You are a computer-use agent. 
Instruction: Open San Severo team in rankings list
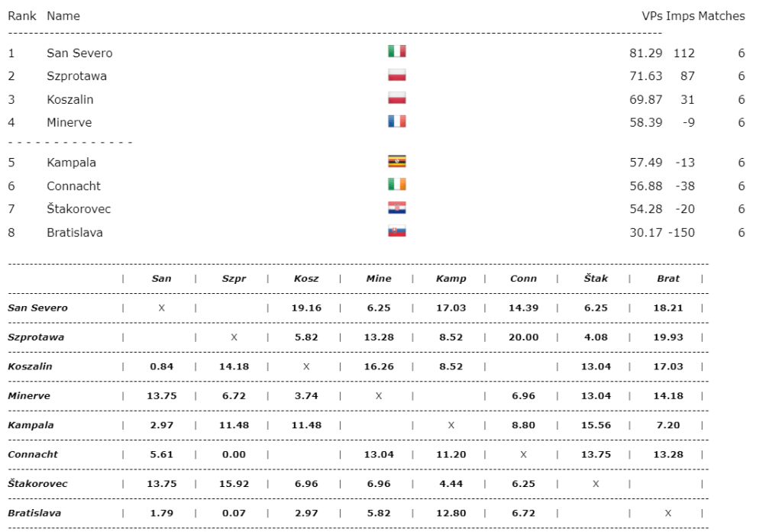coord(79,53)
